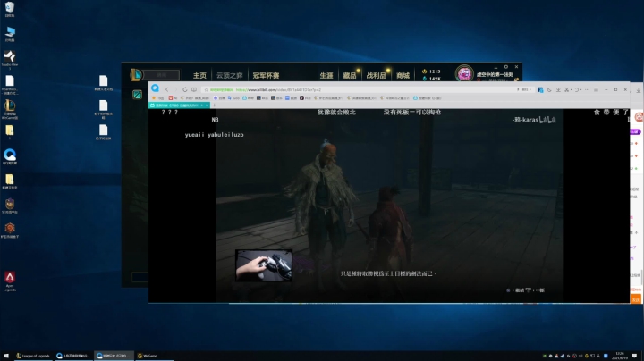This screenshot has height=361, width=644.
Task: Click the reading mode icon next to refresh
Action: coord(194,89)
